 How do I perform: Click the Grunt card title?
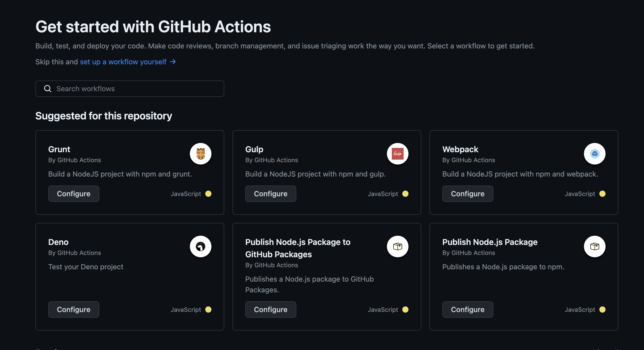tap(59, 149)
